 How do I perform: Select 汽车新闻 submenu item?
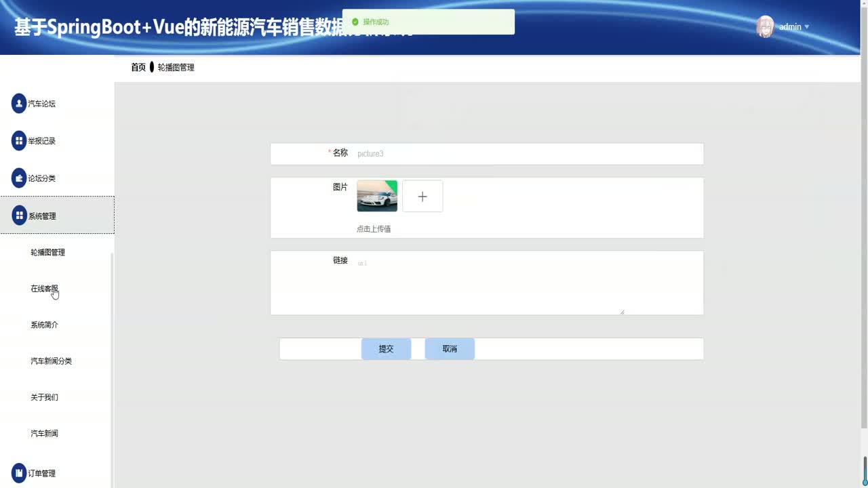click(44, 433)
